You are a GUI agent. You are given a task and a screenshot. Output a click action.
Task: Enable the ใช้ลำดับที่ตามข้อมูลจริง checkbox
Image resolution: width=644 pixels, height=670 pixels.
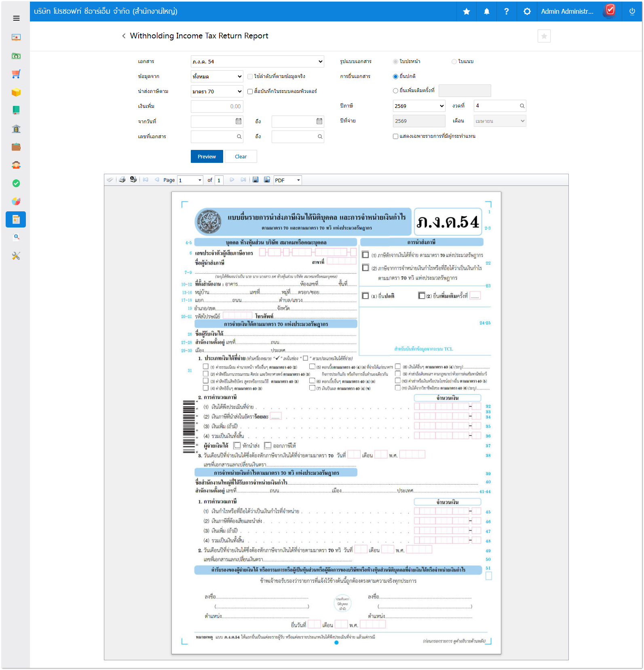point(250,76)
